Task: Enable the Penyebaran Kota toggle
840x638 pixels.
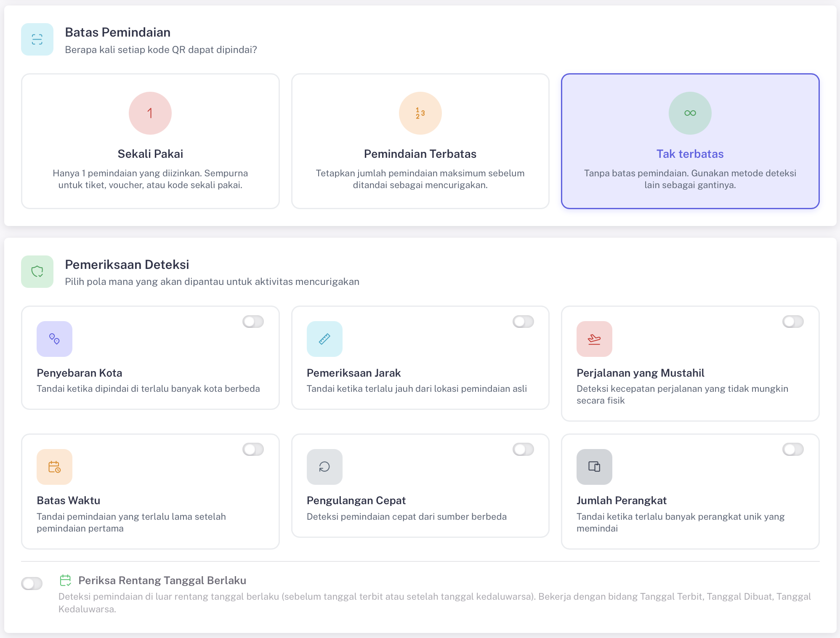Action: click(253, 322)
